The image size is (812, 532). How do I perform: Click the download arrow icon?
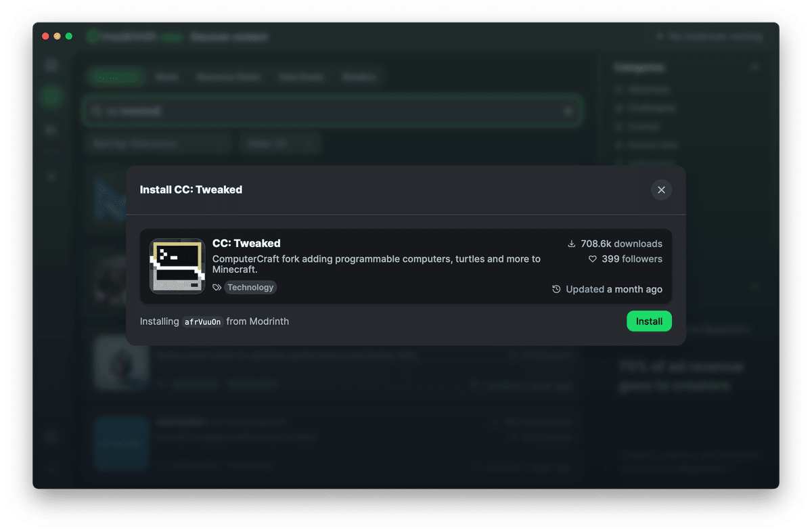572,244
